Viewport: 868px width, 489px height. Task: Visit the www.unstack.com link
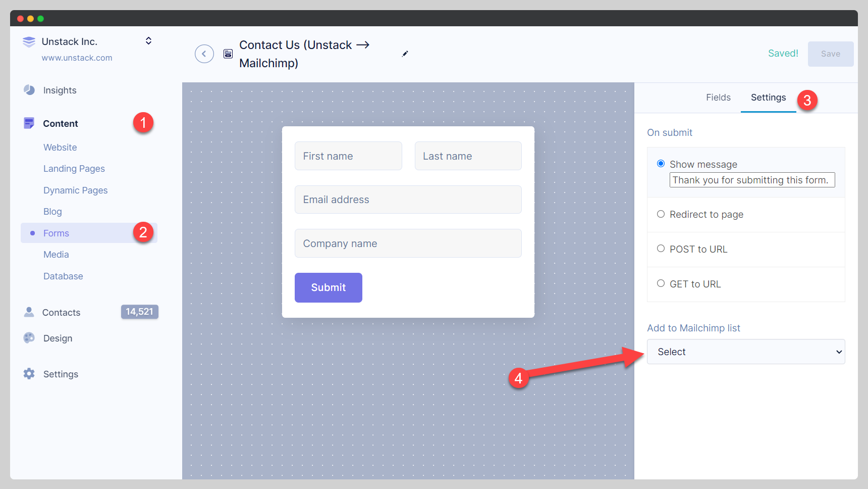(77, 58)
